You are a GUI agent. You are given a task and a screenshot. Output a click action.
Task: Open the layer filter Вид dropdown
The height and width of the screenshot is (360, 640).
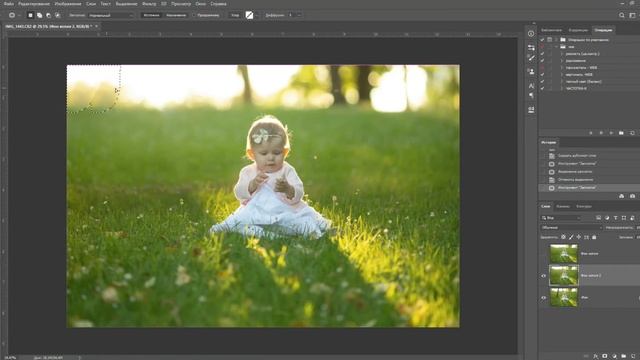pos(561,218)
